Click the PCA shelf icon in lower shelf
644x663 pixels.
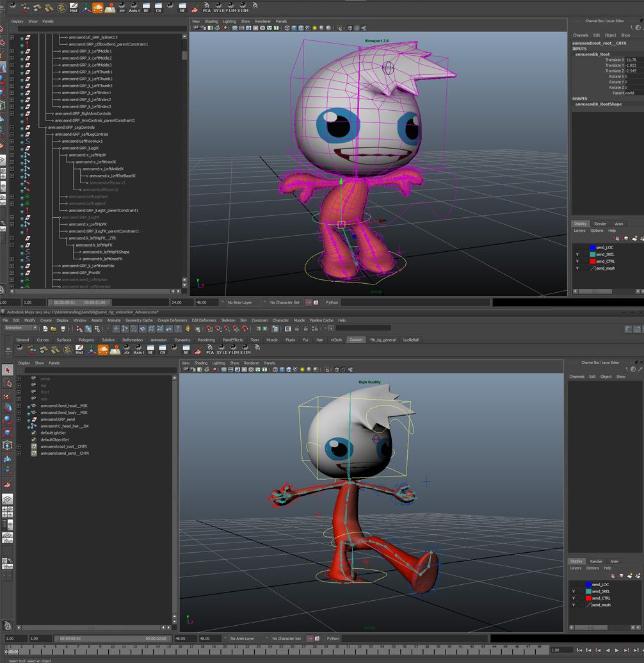[x=209, y=349]
